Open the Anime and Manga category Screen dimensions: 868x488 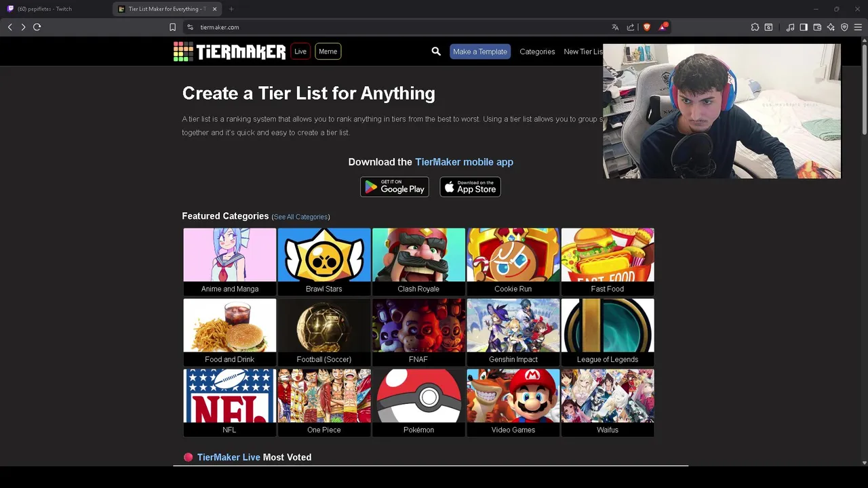[230, 262]
